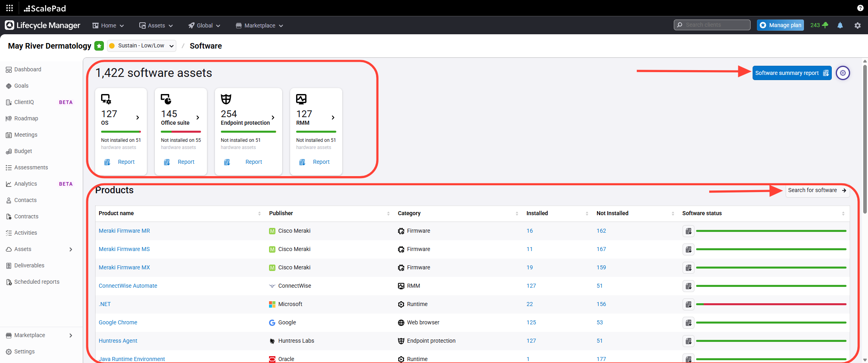This screenshot has width=868, height=363.
Task: Open software page settings gear icon
Action: pyautogui.click(x=843, y=73)
